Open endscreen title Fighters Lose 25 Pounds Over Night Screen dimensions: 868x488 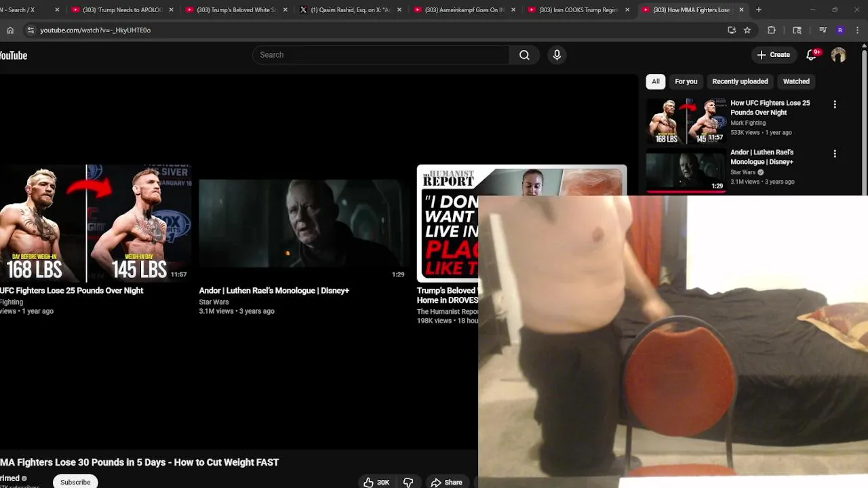pyautogui.click(x=71, y=291)
